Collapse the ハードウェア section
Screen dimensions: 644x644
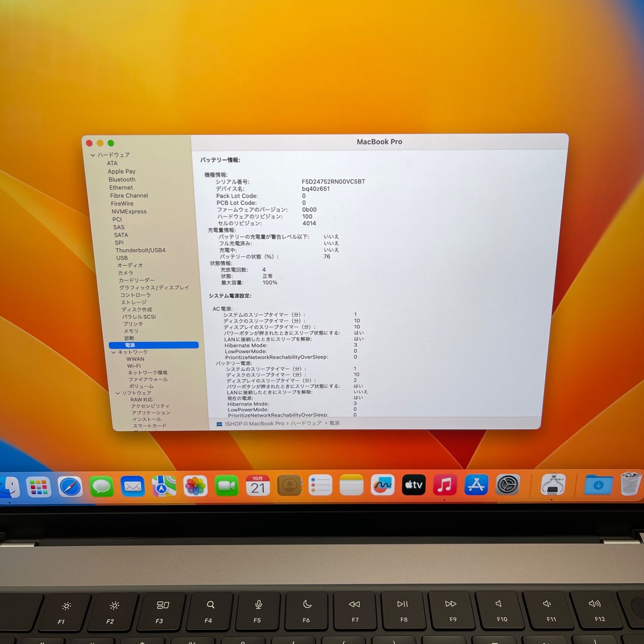point(93,155)
